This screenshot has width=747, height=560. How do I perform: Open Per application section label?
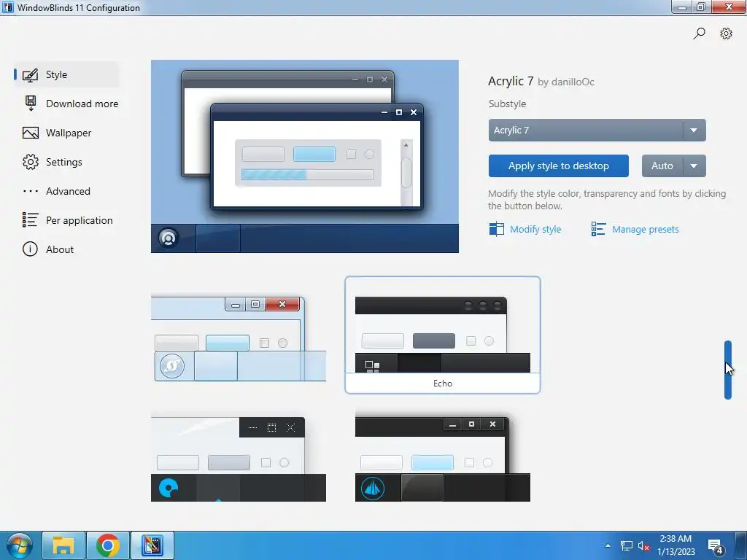[79, 220]
